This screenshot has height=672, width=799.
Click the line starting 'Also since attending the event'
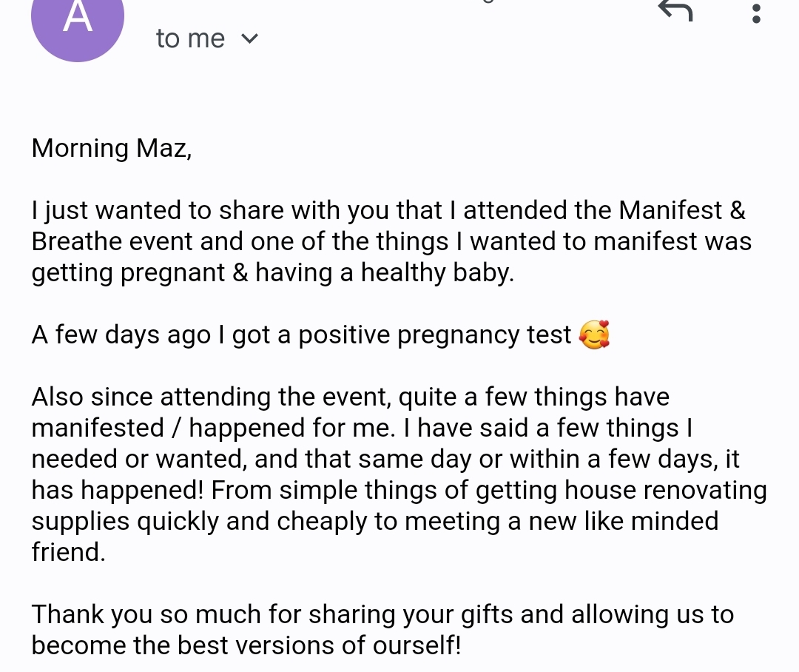(350, 397)
